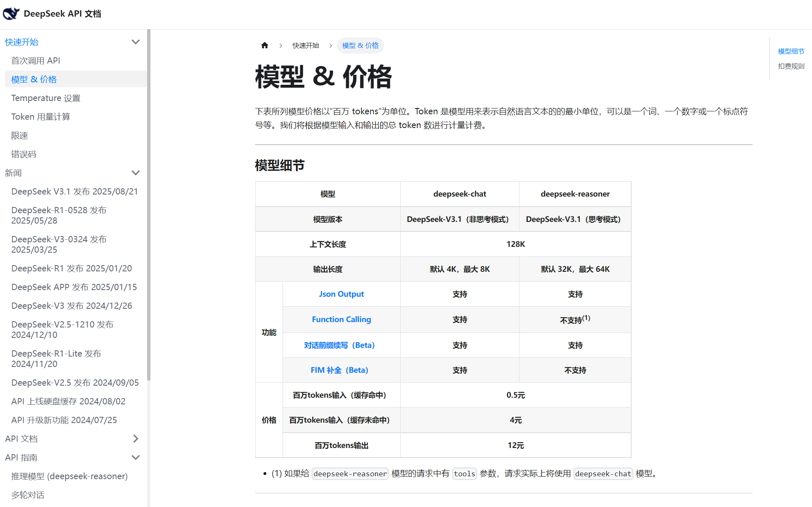
Task: Open API 升级新功能 2024/07/25 news
Action: [64, 420]
